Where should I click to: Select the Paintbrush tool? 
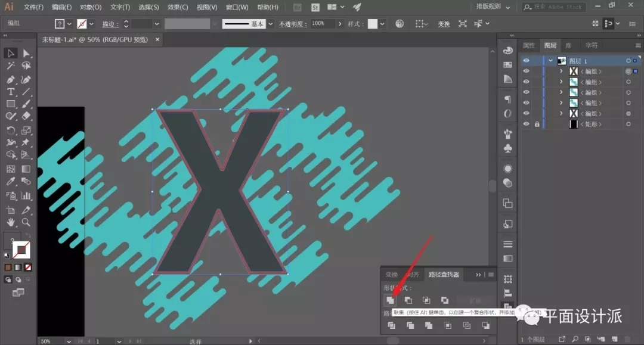(26, 104)
